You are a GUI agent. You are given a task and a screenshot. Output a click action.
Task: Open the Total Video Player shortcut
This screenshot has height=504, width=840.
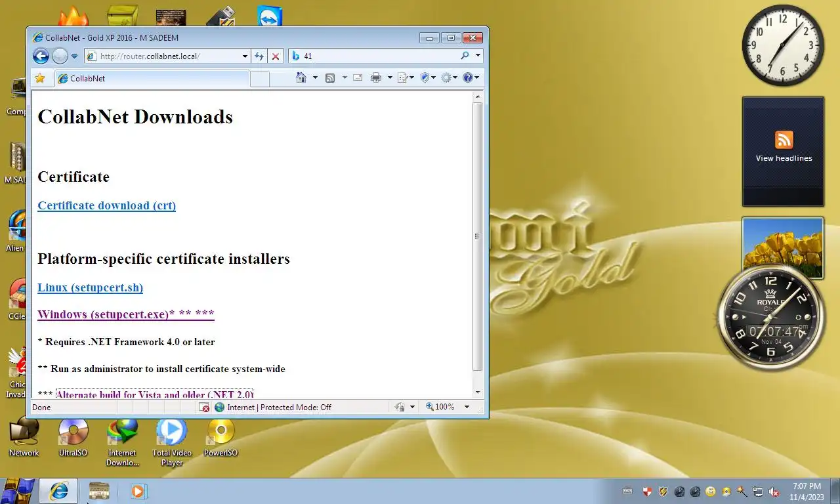[x=172, y=442]
